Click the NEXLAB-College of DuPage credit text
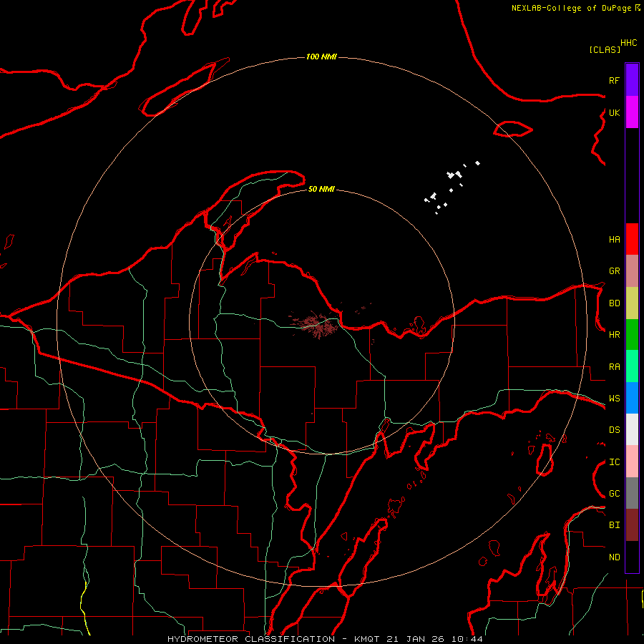The image size is (644, 644). point(571,8)
